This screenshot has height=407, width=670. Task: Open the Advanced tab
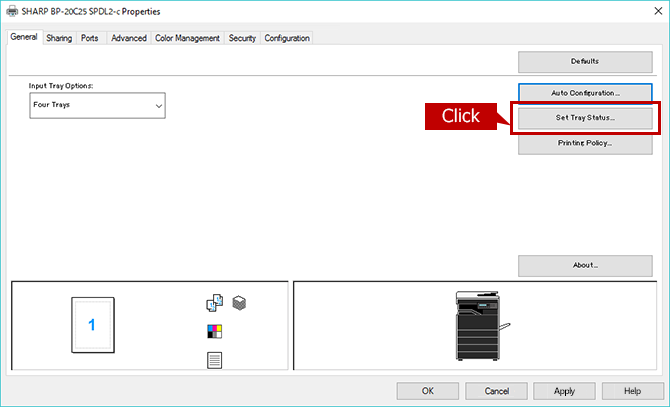pyautogui.click(x=129, y=38)
